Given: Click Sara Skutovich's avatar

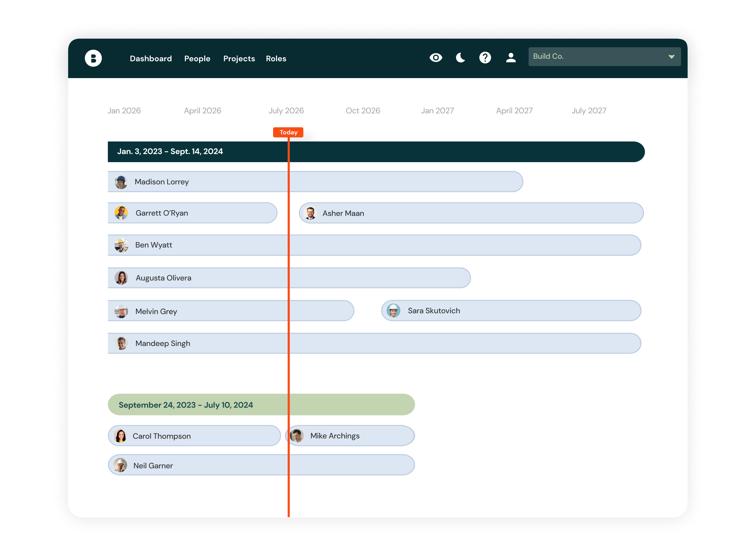Looking at the screenshot, I should 393,311.
